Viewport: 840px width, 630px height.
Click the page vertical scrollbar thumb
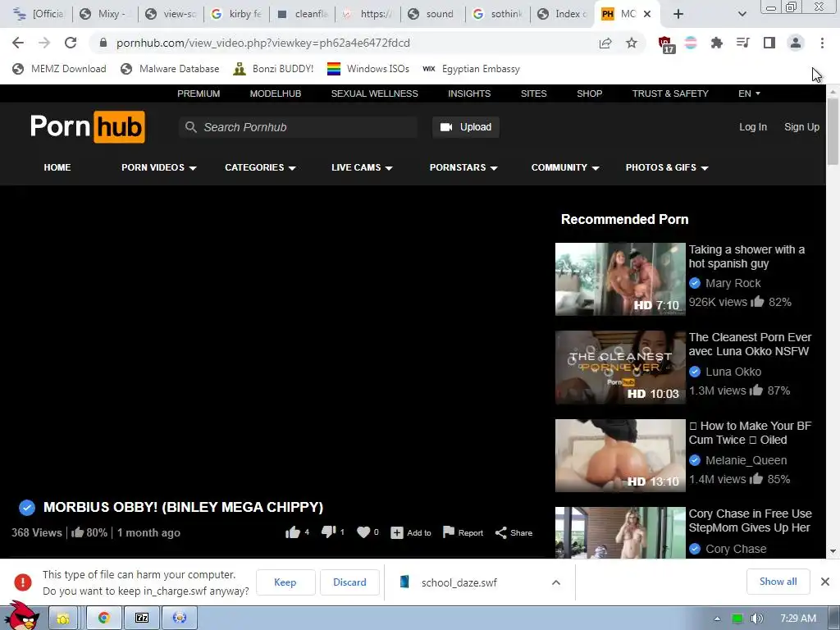833,131
